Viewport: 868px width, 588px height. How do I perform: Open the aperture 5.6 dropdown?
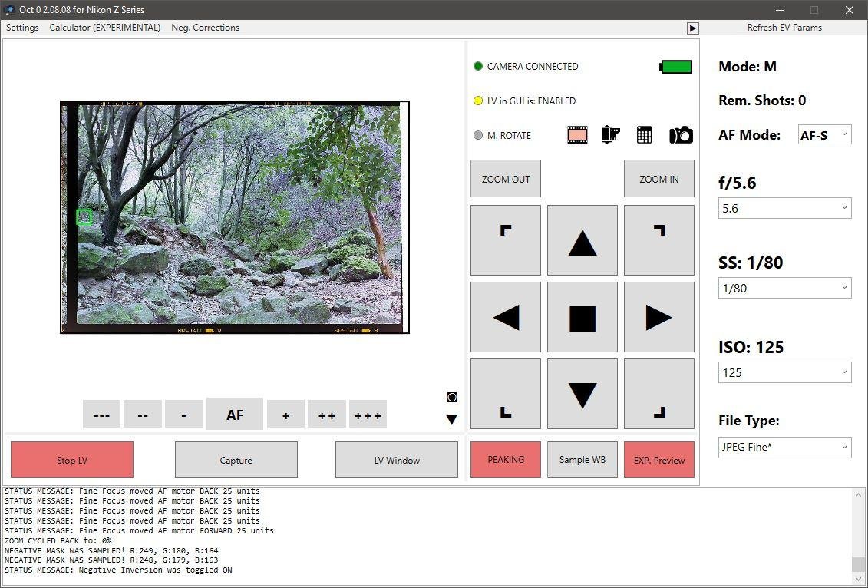pyautogui.click(x=784, y=208)
